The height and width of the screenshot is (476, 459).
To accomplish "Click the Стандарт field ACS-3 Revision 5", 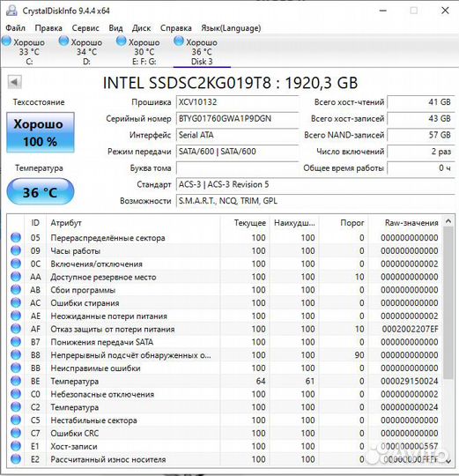I will (x=315, y=184).
